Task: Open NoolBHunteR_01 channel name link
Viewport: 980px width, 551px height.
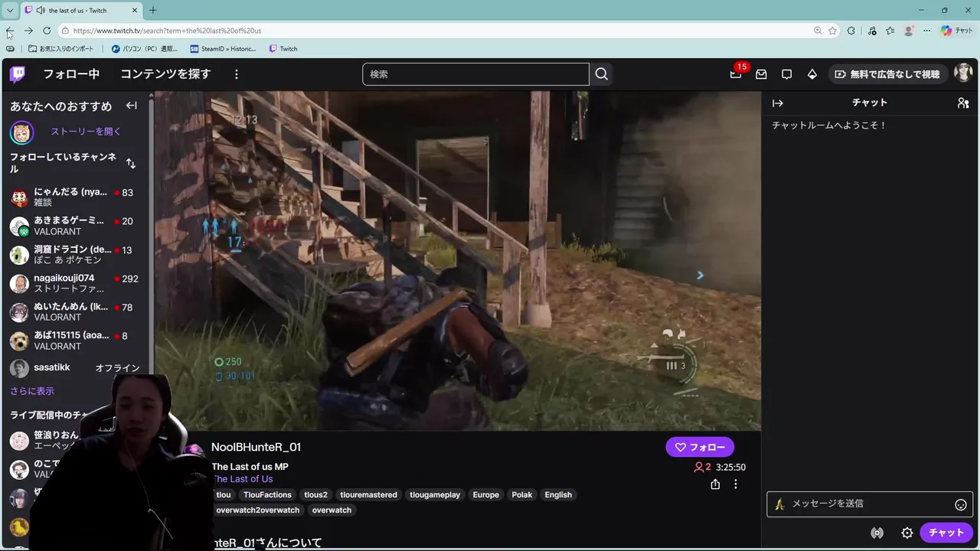Action: point(256,447)
